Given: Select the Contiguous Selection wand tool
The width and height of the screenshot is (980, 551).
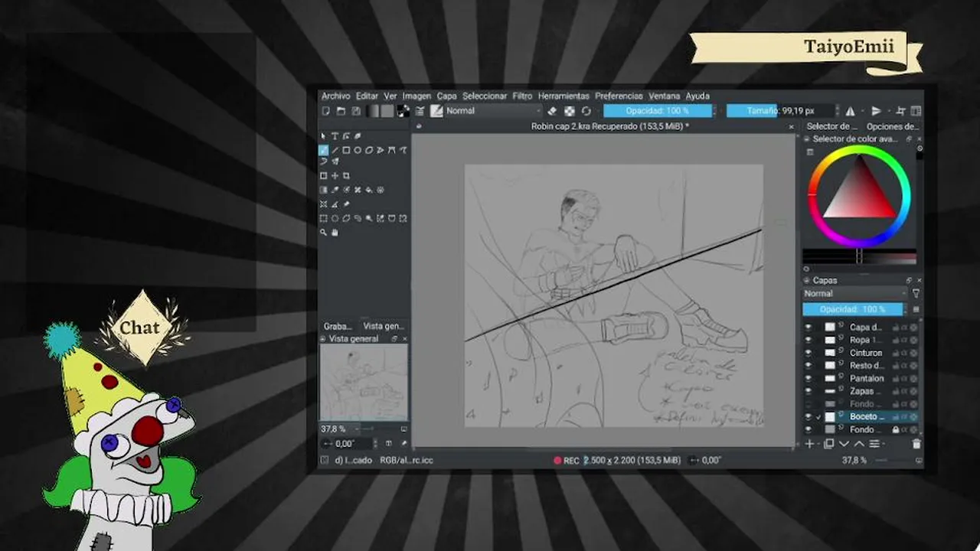Looking at the screenshot, I should [x=368, y=218].
